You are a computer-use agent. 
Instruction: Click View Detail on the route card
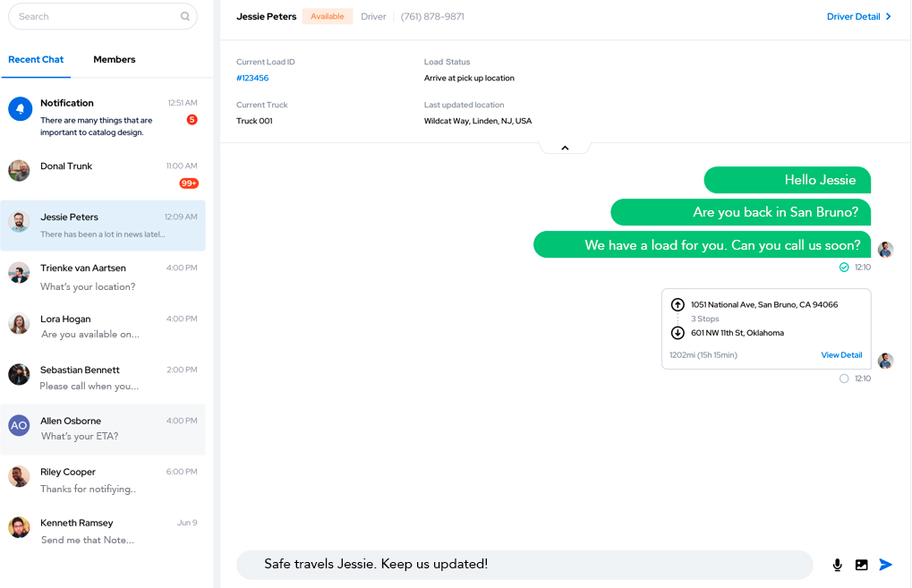tap(841, 355)
